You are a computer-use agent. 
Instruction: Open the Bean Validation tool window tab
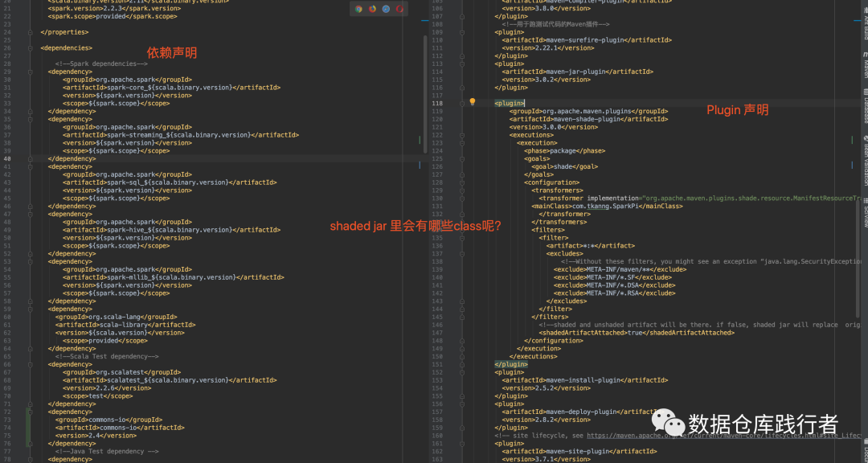865,161
